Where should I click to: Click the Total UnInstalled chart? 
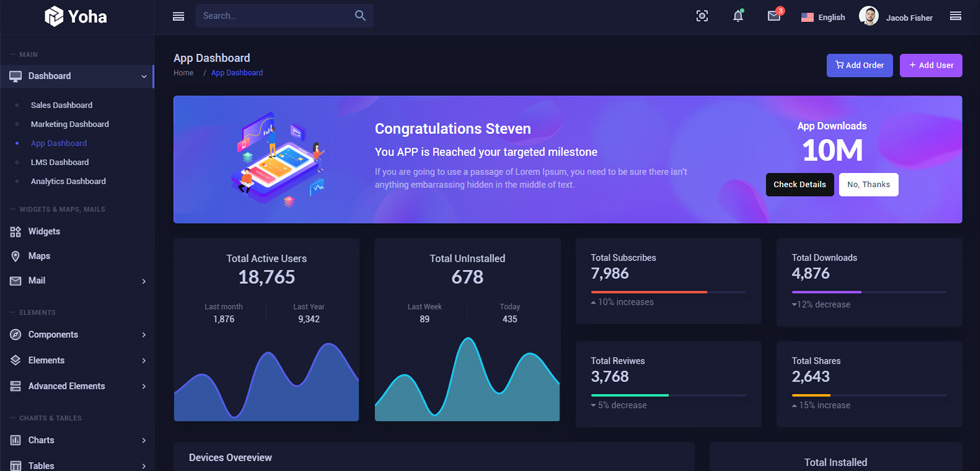(468, 379)
